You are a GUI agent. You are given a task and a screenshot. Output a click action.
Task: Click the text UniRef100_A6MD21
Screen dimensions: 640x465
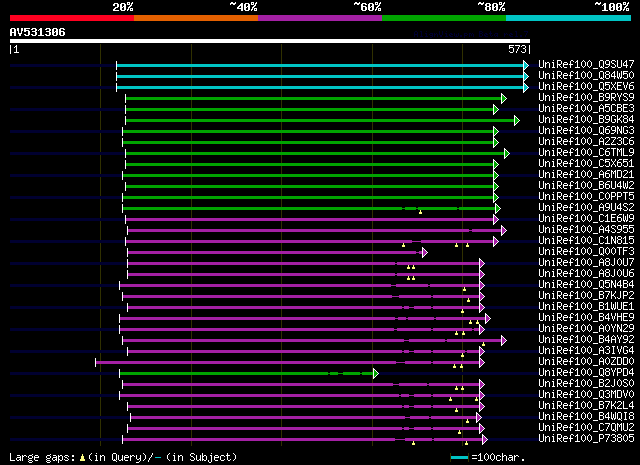click(x=586, y=174)
